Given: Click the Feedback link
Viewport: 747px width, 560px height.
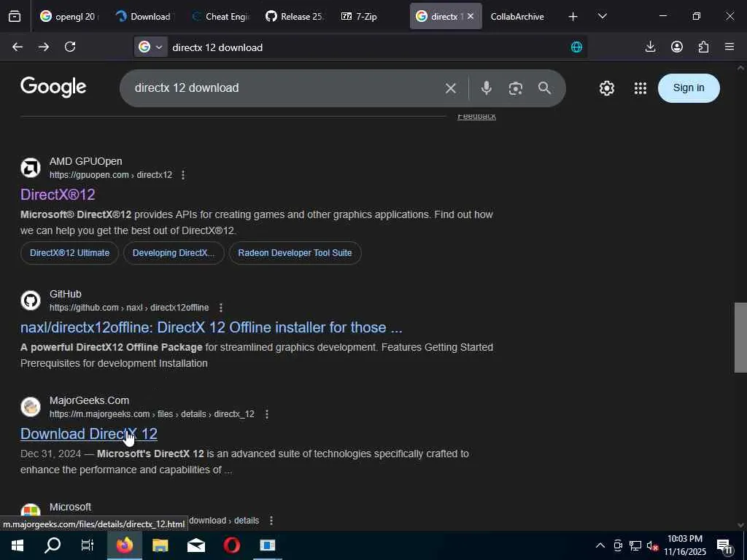Looking at the screenshot, I should (476, 116).
